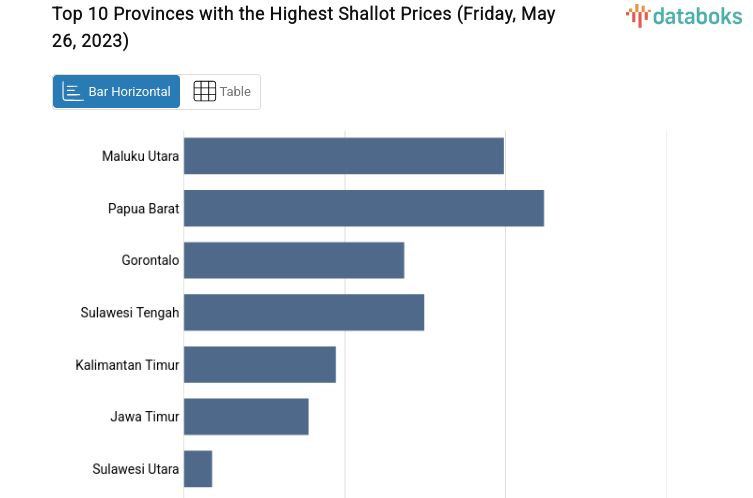Click the Maluku Utara axis label
Screen dimensions: 753x498
tap(140, 156)
